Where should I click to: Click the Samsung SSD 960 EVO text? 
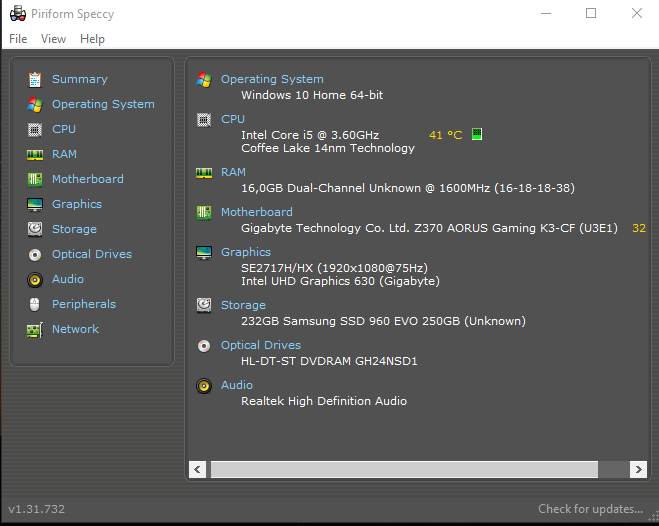tap(383, 321)
